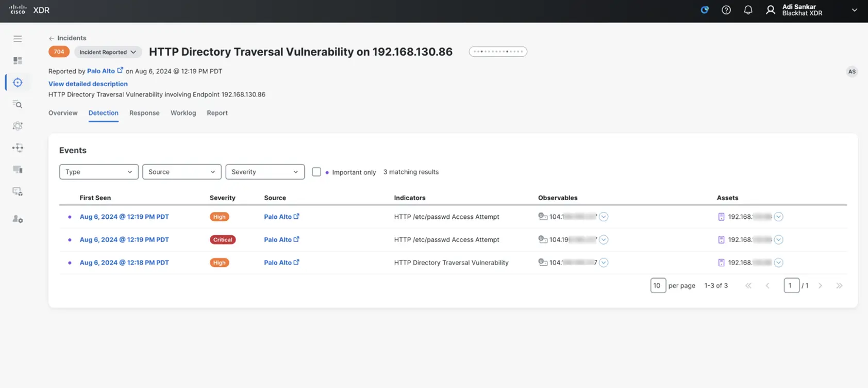
Task: Open the Aug 6 12:18 PM event
Action: point(124,263)
